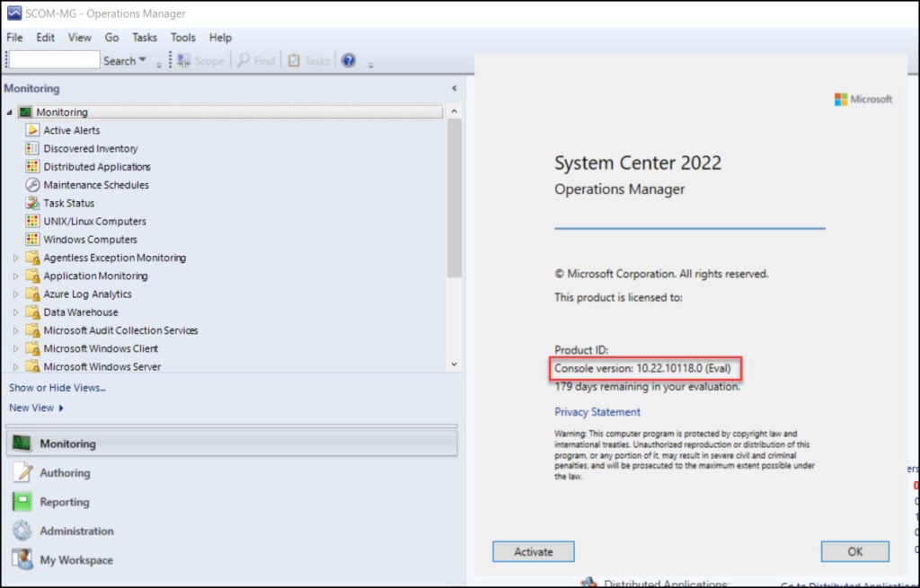Click the Tasks toolbar button
Viewport: 920px width, 588px height.
tap(309, 60)
